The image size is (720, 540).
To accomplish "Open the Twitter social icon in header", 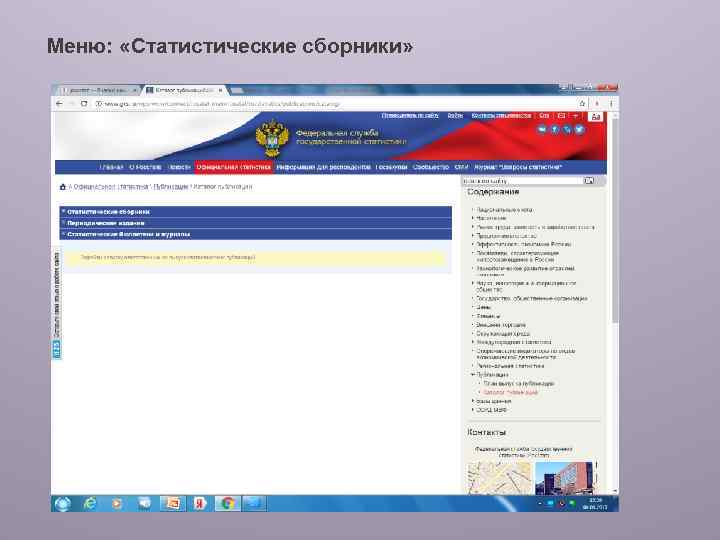I will tap(580, 129).
